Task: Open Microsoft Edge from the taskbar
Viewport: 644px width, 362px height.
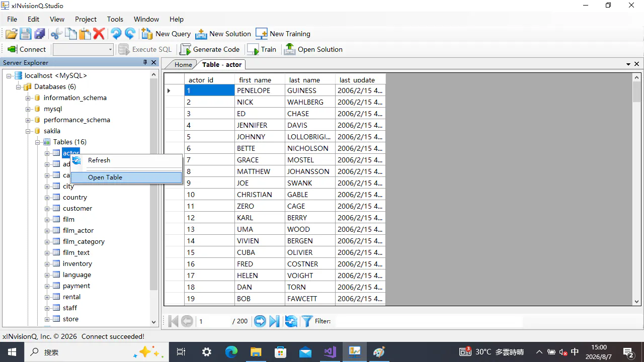Action: tap(231, 352)
